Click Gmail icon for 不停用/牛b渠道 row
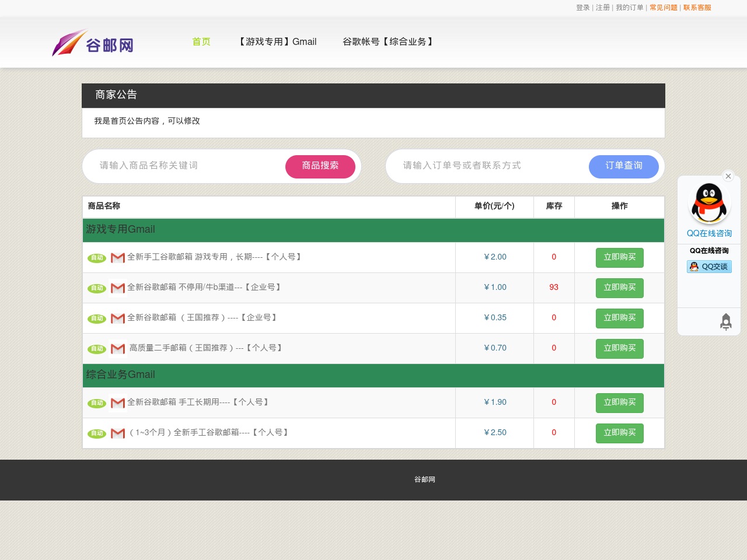 (118, 288)
